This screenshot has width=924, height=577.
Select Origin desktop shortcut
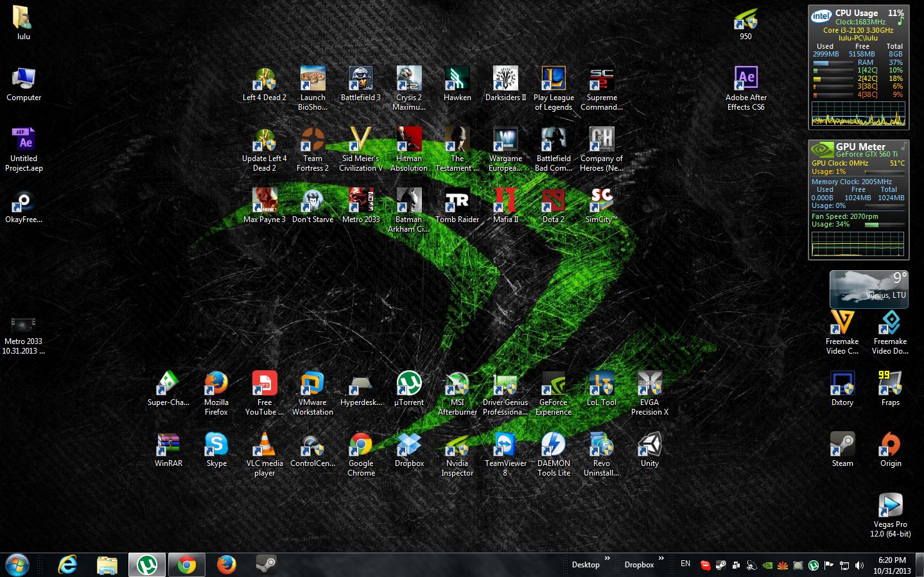[x=891, y=450]
